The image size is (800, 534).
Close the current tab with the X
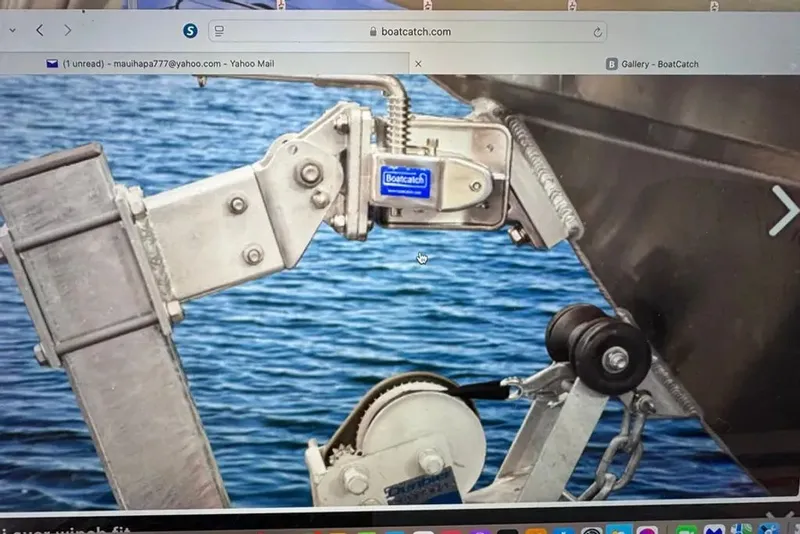[418, 64]
